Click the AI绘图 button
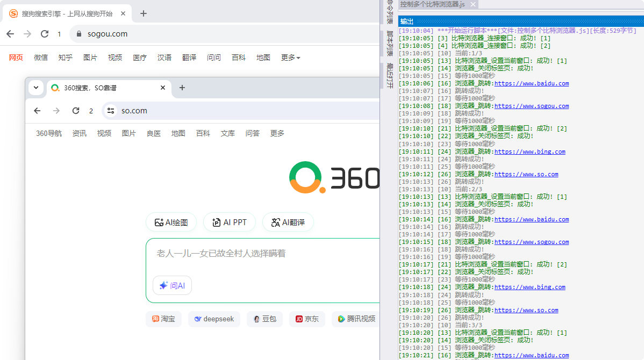Screen dimensions: 644x360 point(171,222)
